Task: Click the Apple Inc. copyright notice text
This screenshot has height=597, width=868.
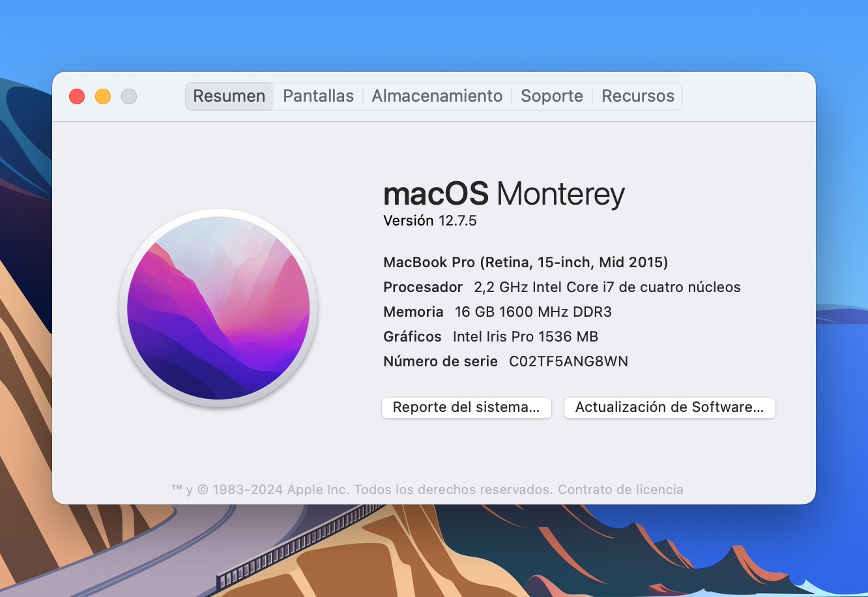Action: (362, 489)
